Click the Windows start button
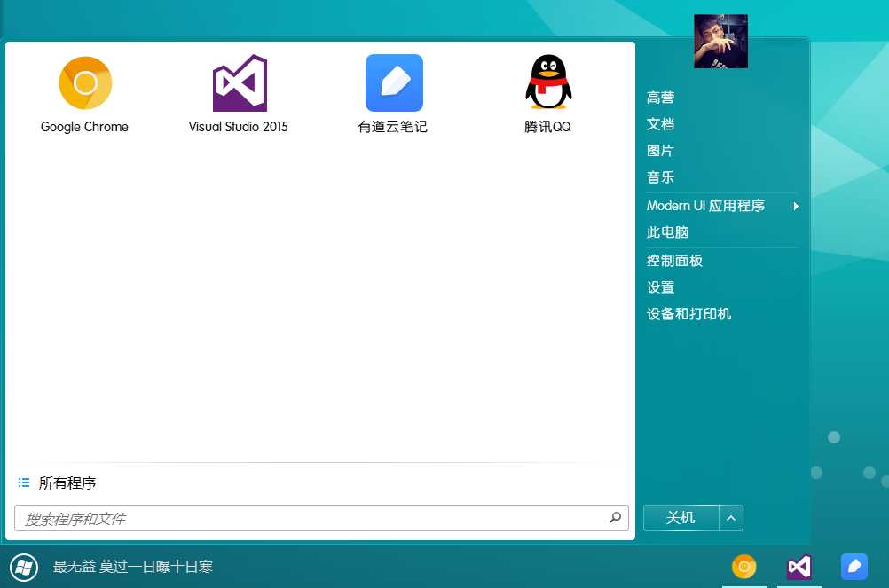 coord(24,567)
